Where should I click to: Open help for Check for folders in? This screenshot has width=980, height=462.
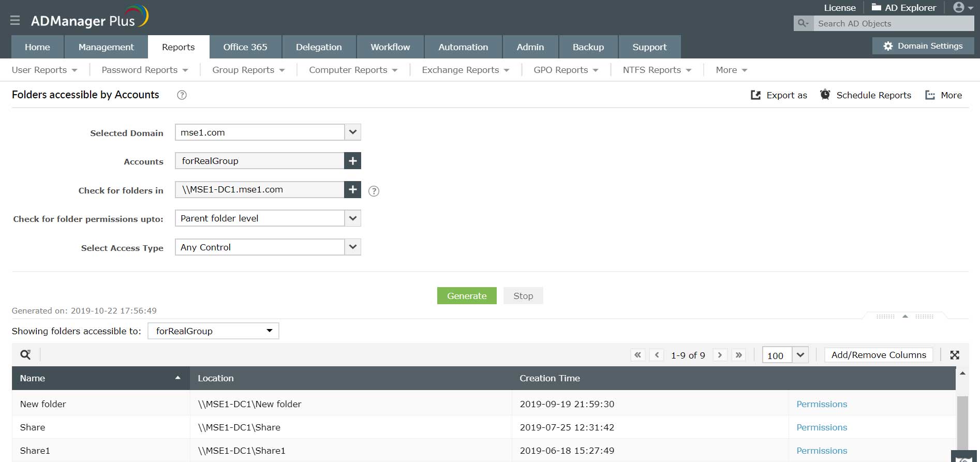374,191
